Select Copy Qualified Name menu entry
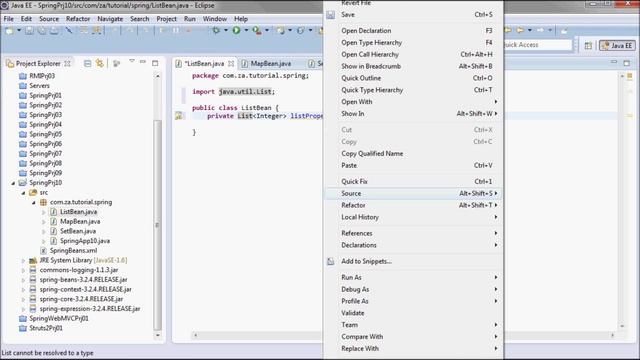The image size is (640, 360). click(x=414, y=154)
